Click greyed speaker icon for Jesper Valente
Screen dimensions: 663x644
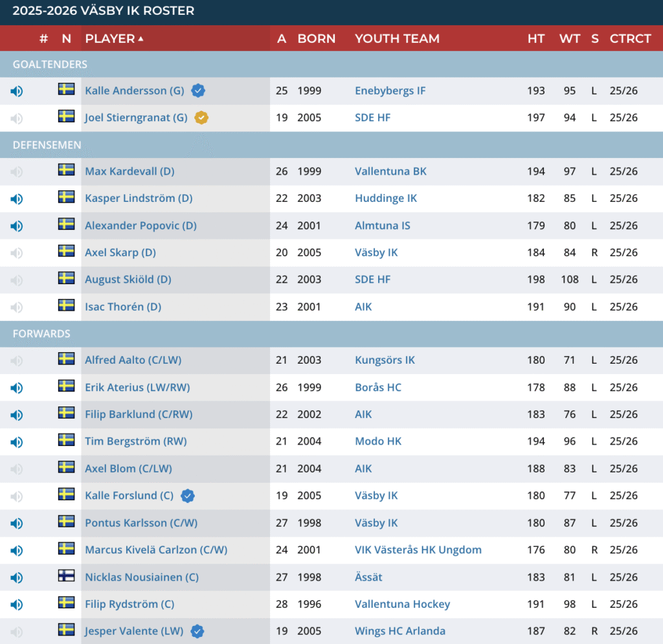pos(16,632)
